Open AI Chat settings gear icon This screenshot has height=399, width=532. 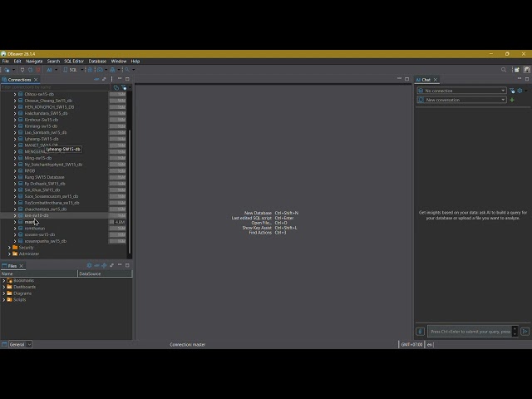pyautogui.click(x=520, y=91)
